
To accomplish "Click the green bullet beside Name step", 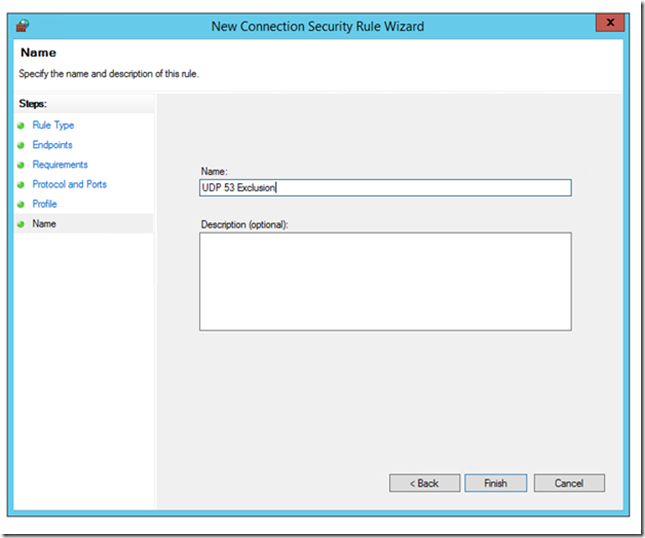I will (21, 224).
